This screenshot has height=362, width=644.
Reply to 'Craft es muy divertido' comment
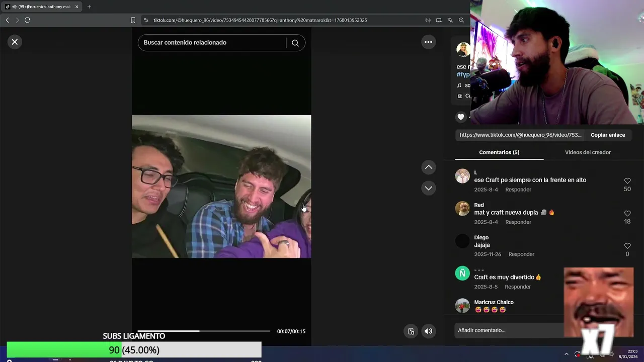(x=518, y=287)
